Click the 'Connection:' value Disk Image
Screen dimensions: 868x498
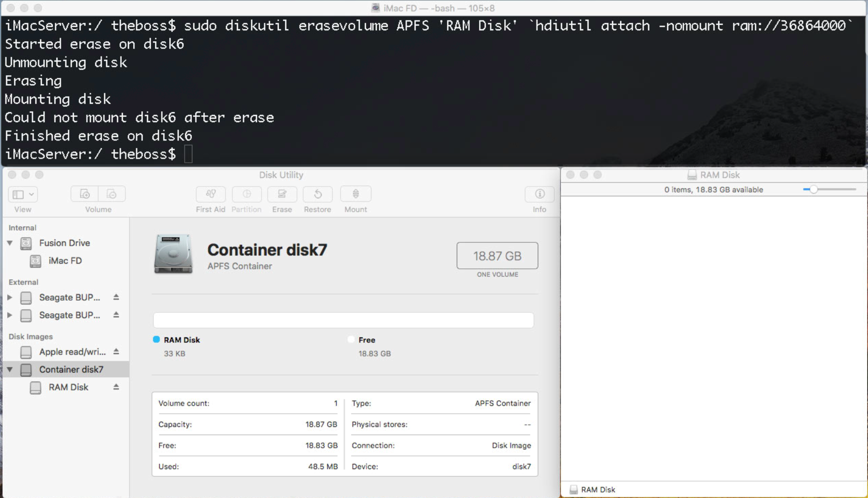pyautogui.click(x=511, y=445)
